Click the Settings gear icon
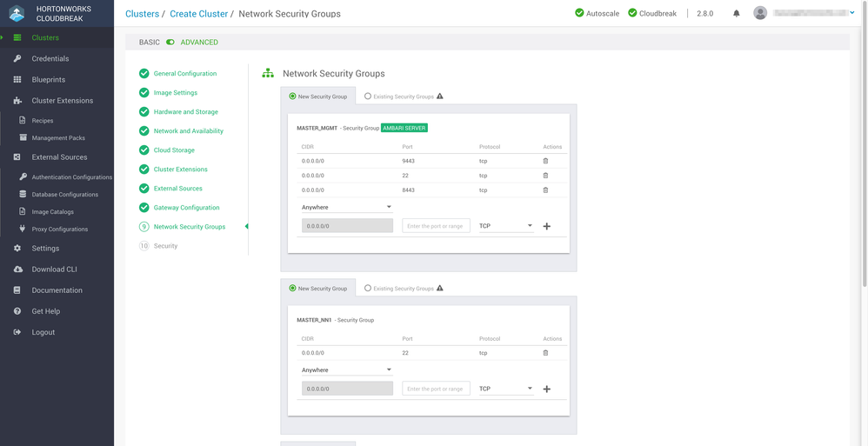Screen dimensions: 868x446 coord(17,249)
